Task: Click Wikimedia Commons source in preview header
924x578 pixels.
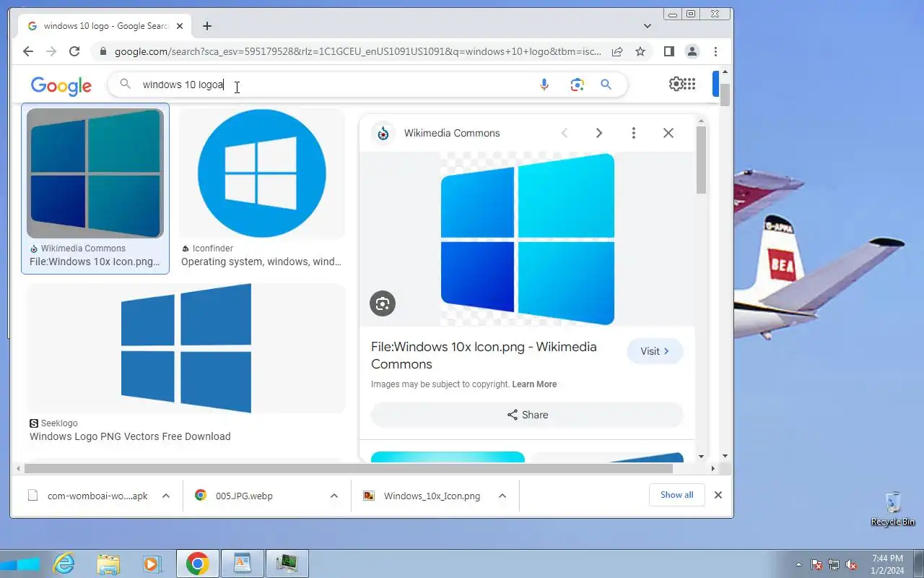Action: point(452,133)
